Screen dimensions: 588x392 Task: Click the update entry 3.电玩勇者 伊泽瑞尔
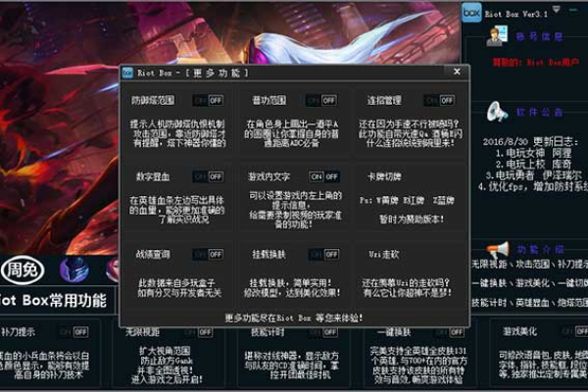pos(534,175)
